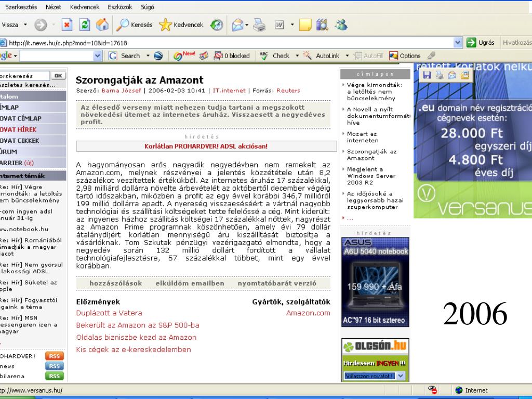Click the Barna József author link
532x399 pixels.
(x=122, y=90)
